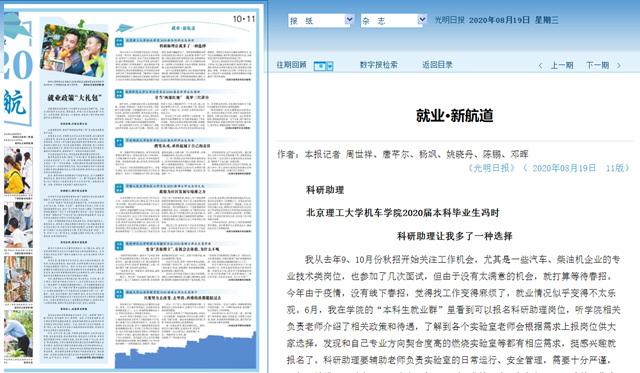Screen dimensions: 640x373
Task: Select 返回目录 to return to contents
Action: click(x=437, y=65)
